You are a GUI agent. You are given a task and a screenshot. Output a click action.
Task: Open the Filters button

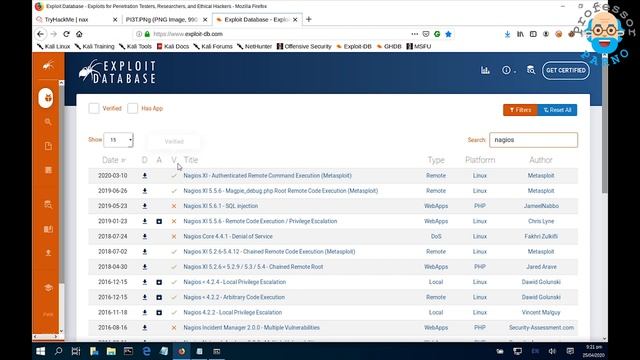(520, 110)
